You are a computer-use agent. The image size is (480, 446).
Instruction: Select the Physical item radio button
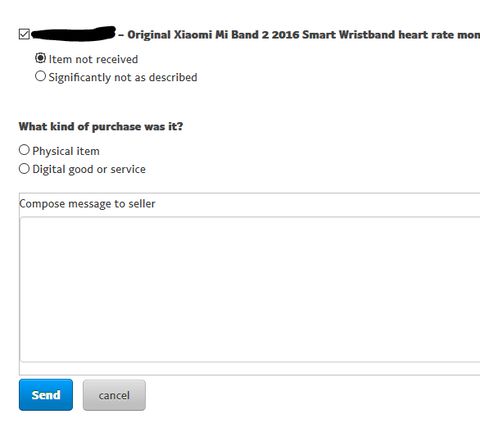(24, 150)
